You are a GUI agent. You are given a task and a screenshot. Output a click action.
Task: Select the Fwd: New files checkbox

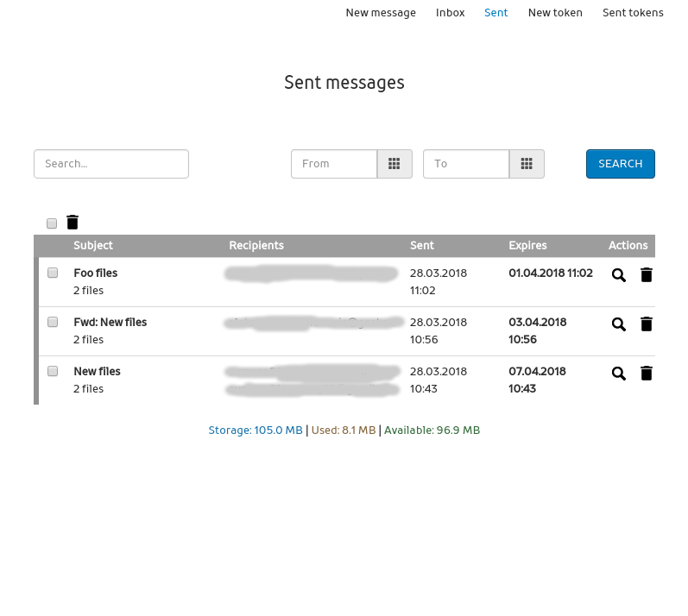(x=53, y=322)
